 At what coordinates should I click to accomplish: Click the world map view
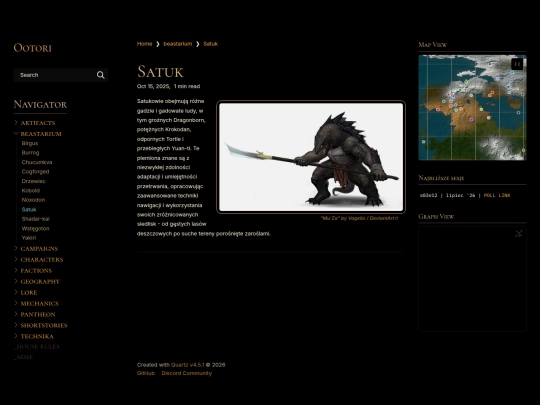coord(472,107)
